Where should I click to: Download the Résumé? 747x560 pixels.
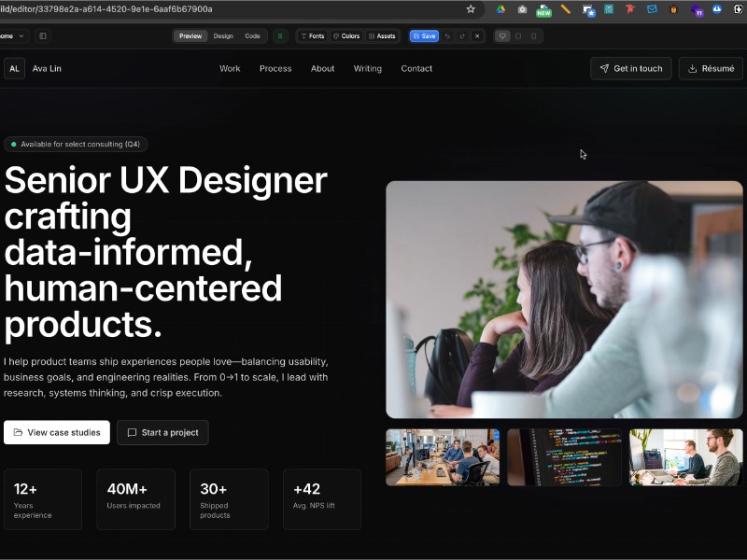(711, 68)
